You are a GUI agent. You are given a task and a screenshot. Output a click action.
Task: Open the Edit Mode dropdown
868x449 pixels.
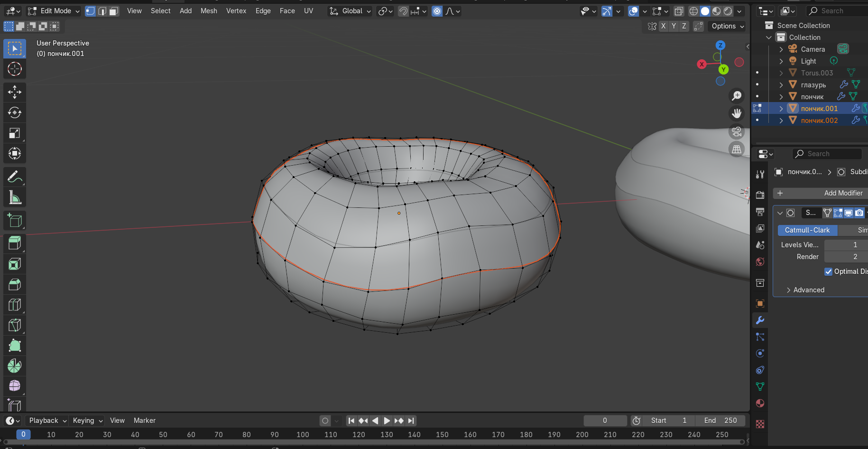click(54, 11)
